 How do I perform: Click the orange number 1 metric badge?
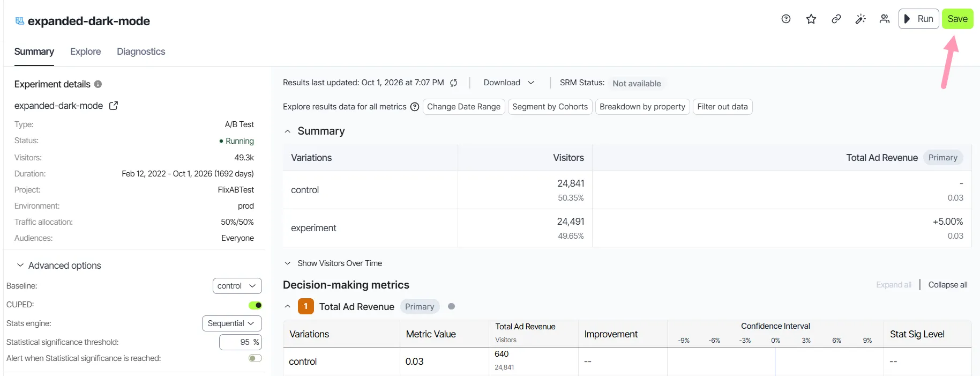pyautogui.click(x=305, y=306)
